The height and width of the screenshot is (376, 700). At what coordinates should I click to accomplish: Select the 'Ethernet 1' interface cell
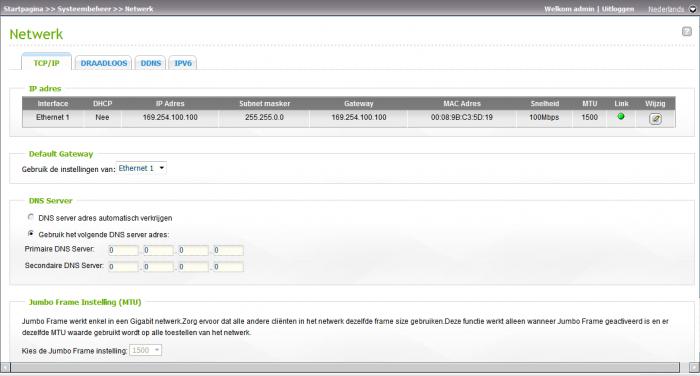53,117
